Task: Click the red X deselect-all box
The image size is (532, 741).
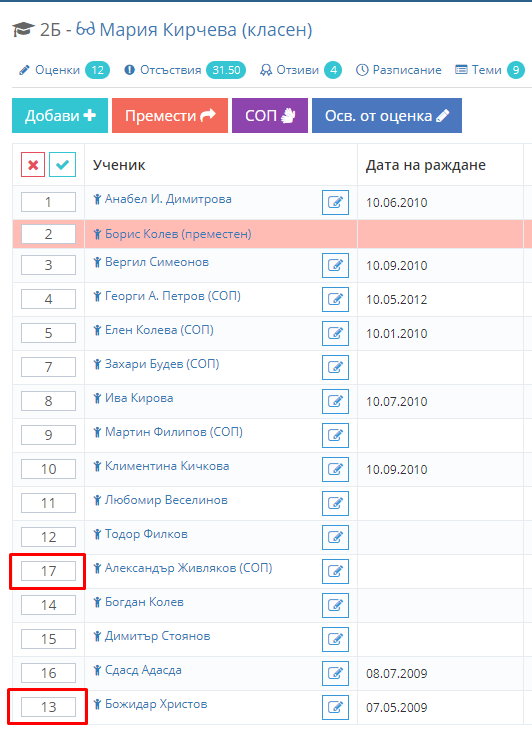Action: point(33,165)
